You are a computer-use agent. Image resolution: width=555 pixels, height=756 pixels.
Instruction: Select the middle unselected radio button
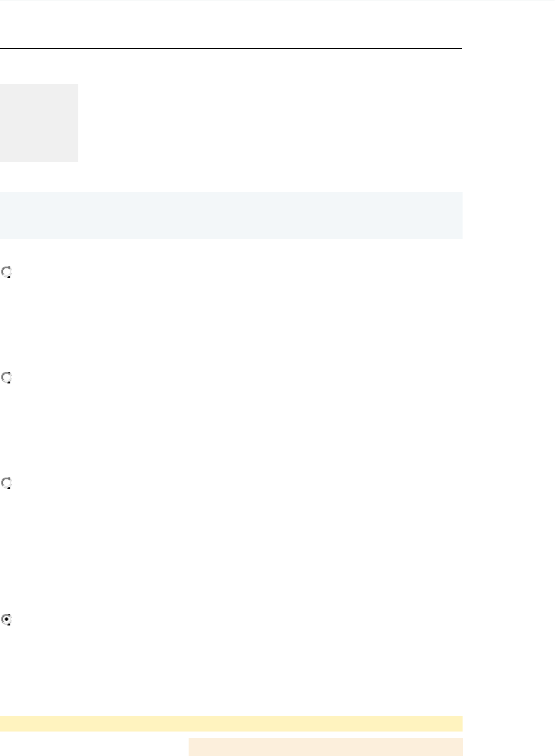7,377
